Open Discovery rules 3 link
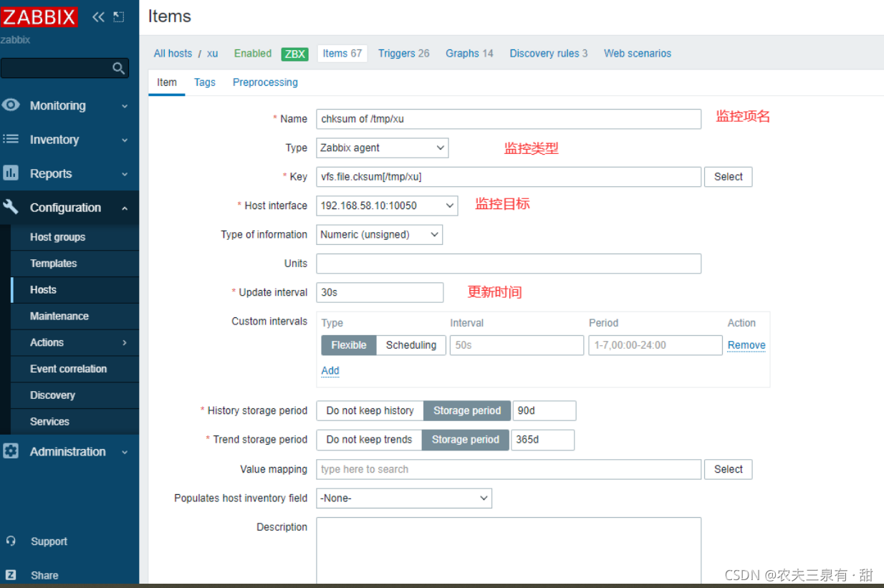The height and width of the screenshot is (588, 884). tap(549, 54)
